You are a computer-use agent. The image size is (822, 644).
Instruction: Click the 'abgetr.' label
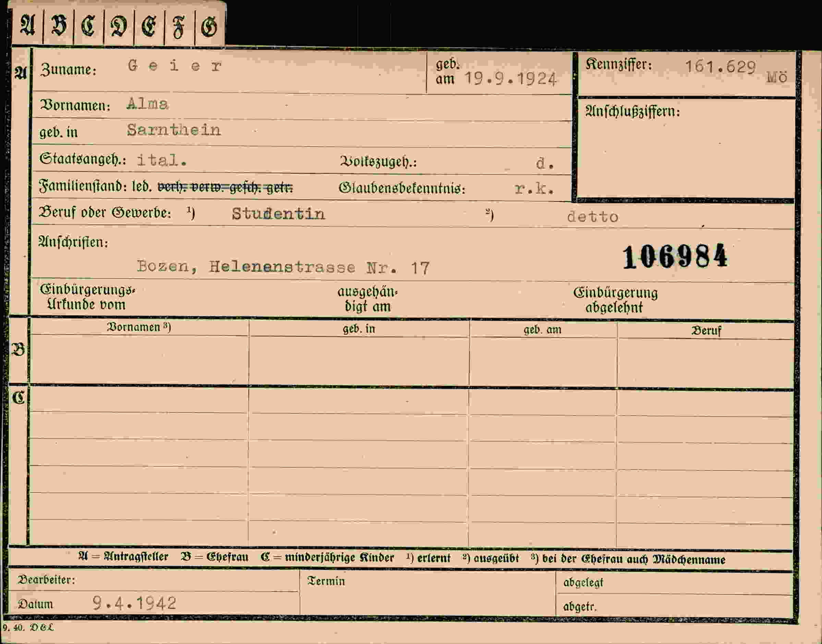click(x=580, y=606)
